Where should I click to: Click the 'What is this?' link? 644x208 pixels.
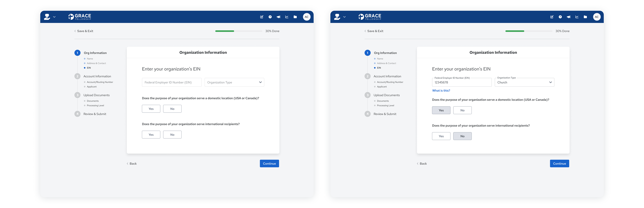[441, 91]
